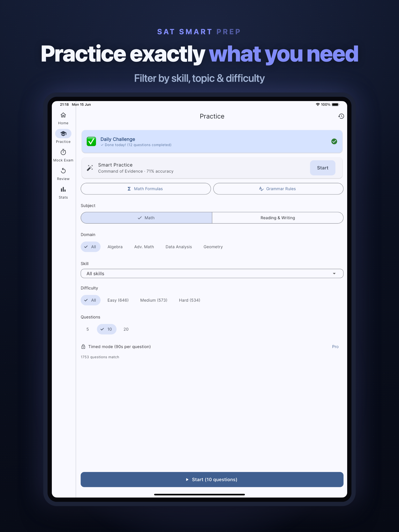Start Smart Practice session
Viewport: 399px width, 532px height.
pyautogui.click(x=322, y=168)
